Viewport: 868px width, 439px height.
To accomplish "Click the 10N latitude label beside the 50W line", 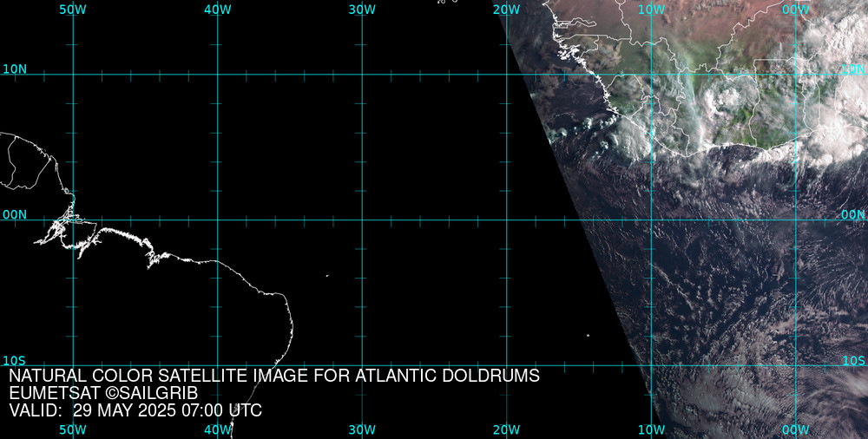I will coord(15,69).
